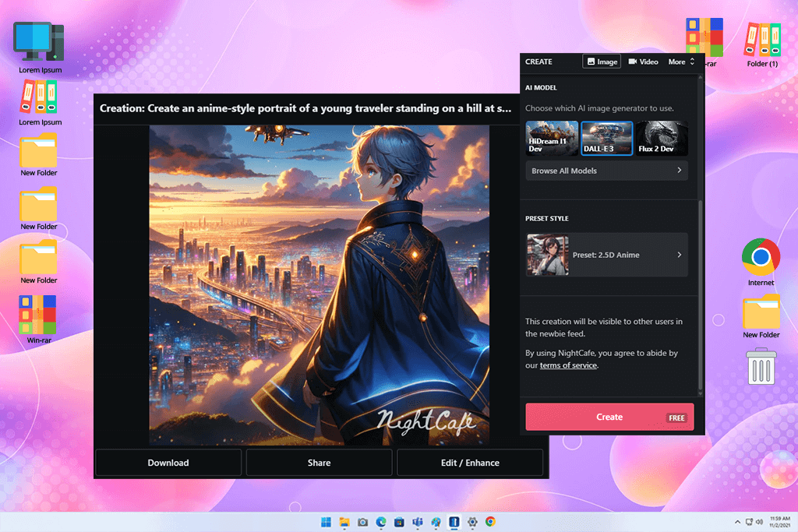Click the Image tab picture icon

click(591, 62)
